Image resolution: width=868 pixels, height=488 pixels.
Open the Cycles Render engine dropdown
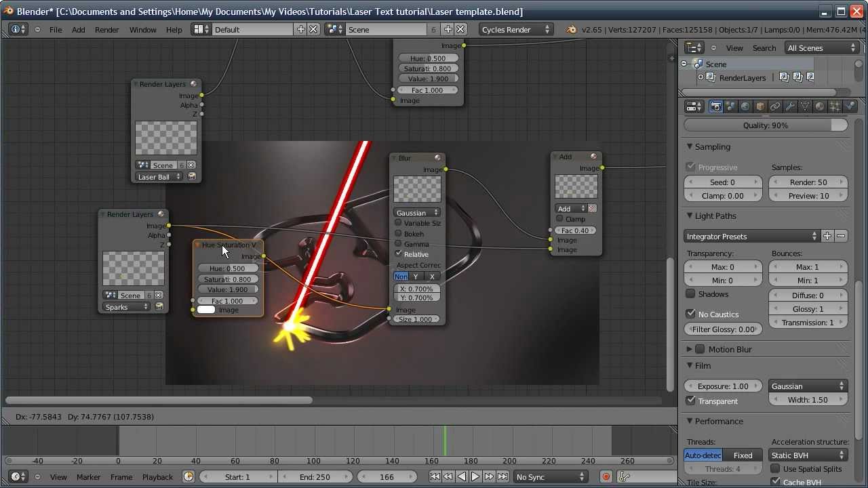pos(515,30)
